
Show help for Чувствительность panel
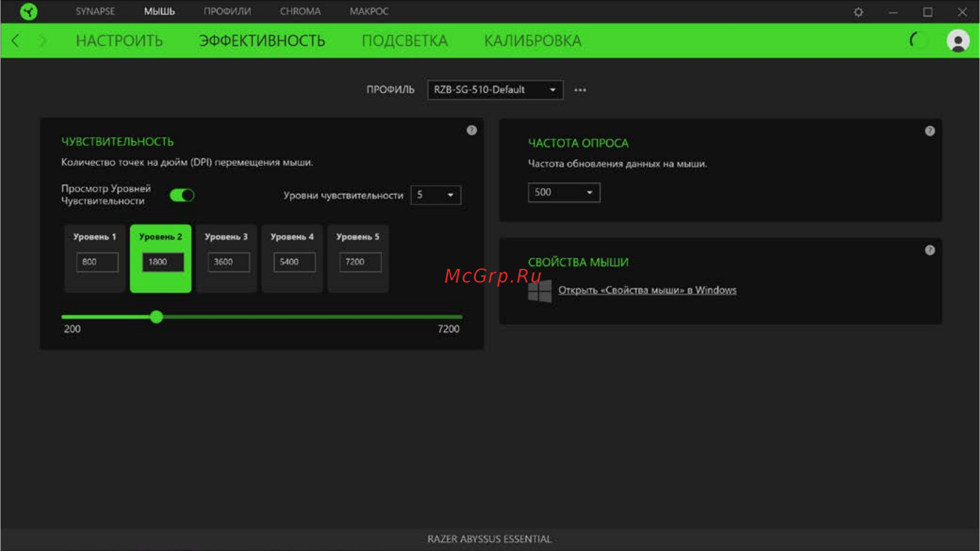pos(472,131)
